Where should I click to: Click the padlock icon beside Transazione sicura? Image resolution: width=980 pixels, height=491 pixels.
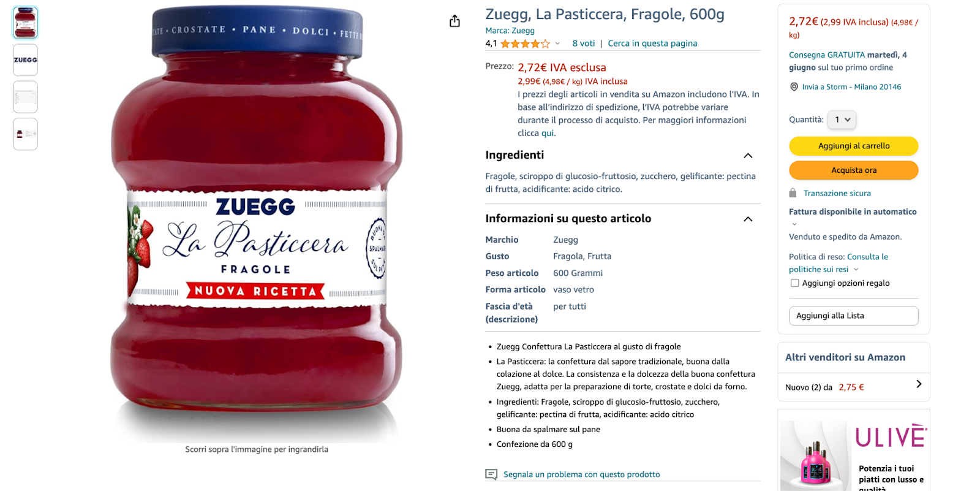(793, 193)
